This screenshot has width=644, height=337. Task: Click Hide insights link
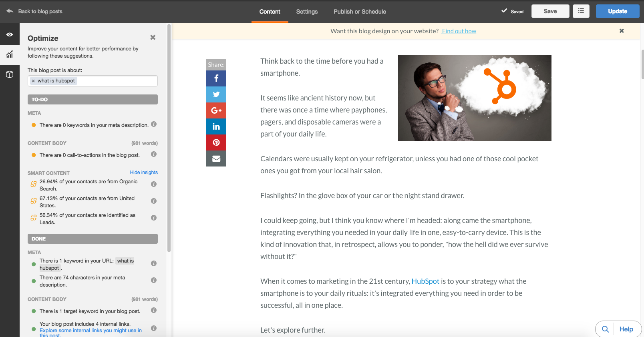click(x=144, y=173)
